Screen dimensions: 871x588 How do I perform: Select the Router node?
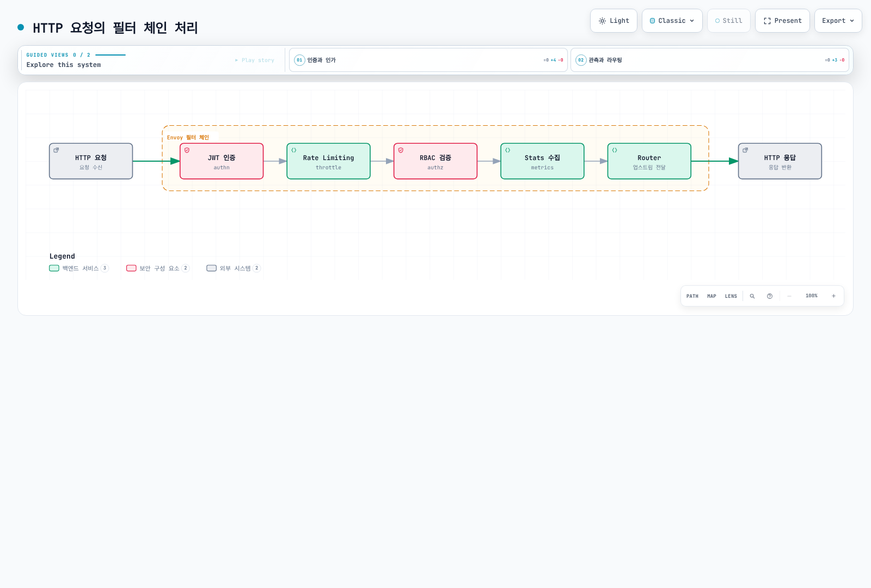649,161
